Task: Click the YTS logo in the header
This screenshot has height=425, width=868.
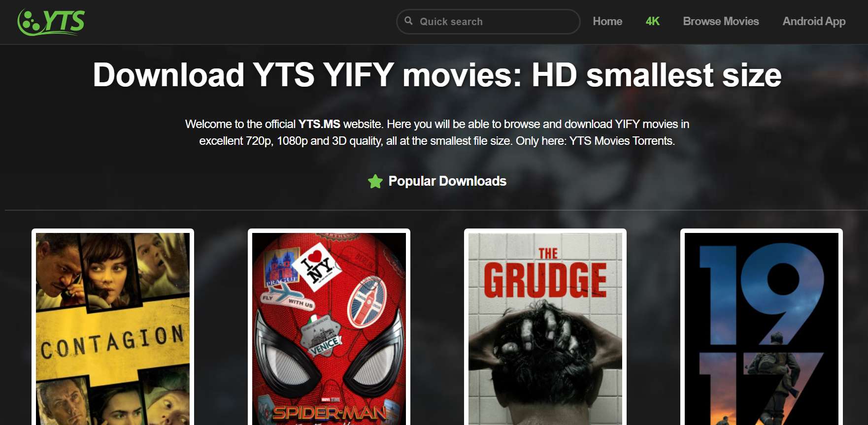Action: pyautogui.click(x=51, y=22)
